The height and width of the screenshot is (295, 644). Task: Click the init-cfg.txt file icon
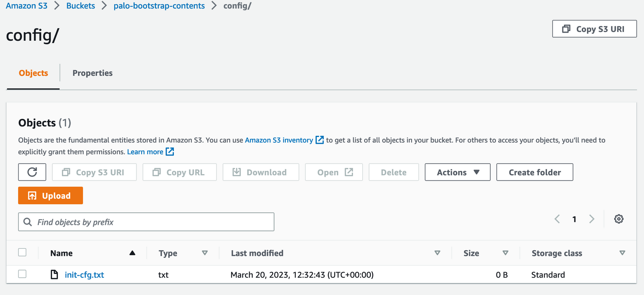pos(54,274)
